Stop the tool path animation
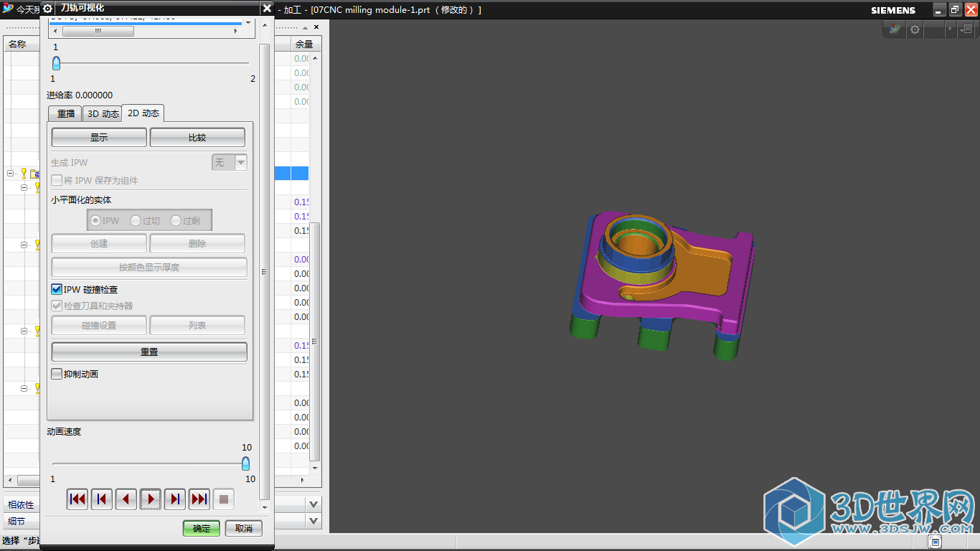 pos(224,499)
